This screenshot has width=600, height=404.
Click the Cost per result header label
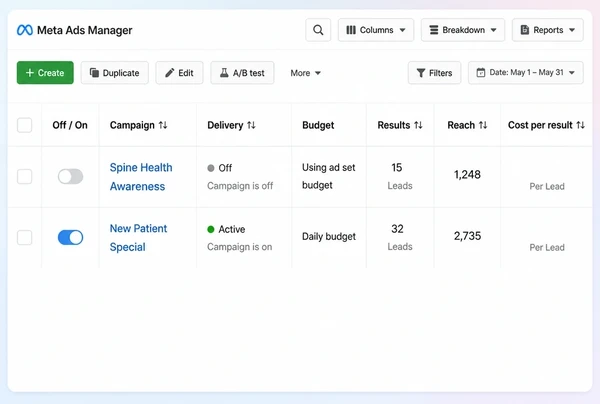click(x=540, y=125)
